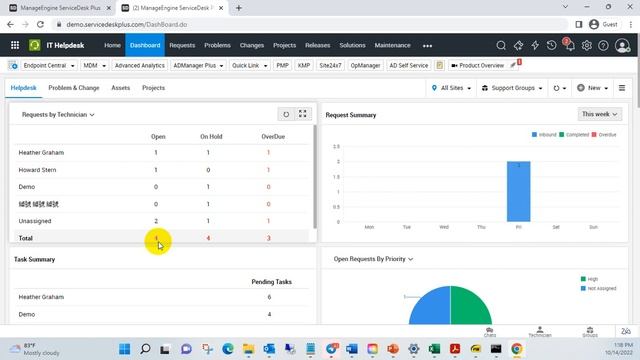Open the Releases menu
The height and width of the screenshot is (360, 640).
(317, 45)
